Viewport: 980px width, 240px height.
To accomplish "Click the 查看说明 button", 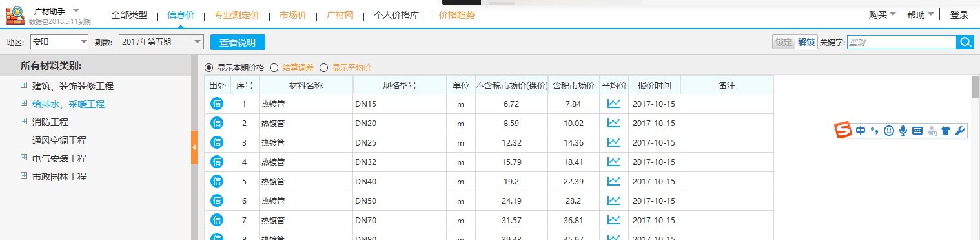I will [238, 43].
